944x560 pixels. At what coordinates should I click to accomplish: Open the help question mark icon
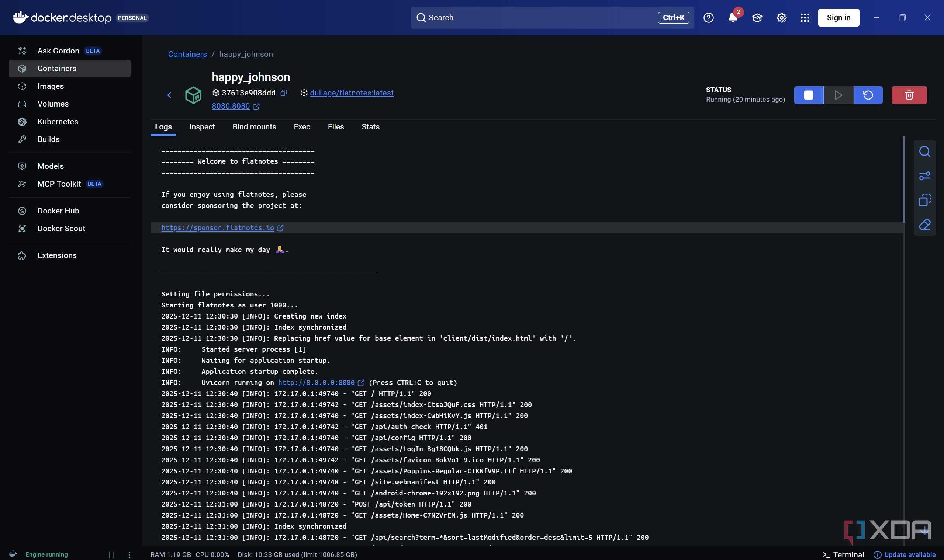coord(708,18)
